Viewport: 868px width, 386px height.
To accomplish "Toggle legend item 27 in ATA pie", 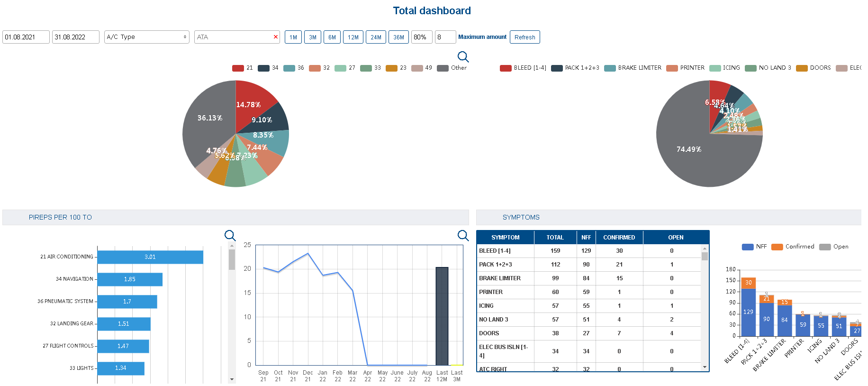I will point(345,68).
